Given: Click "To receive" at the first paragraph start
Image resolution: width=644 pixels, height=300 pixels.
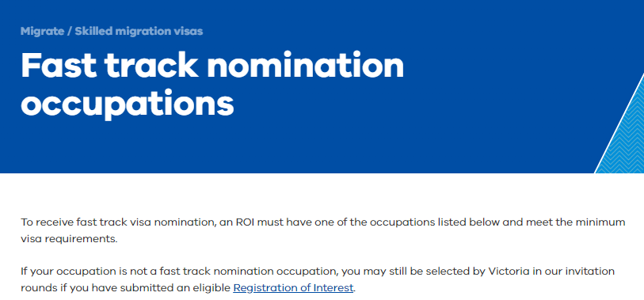Looking at the screenshot, I should click(x=48, y=222).
